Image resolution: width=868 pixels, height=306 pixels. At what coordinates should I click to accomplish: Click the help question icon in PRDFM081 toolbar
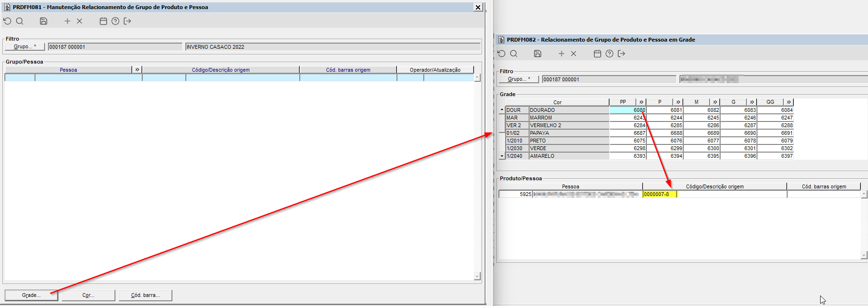click(115, 21)
